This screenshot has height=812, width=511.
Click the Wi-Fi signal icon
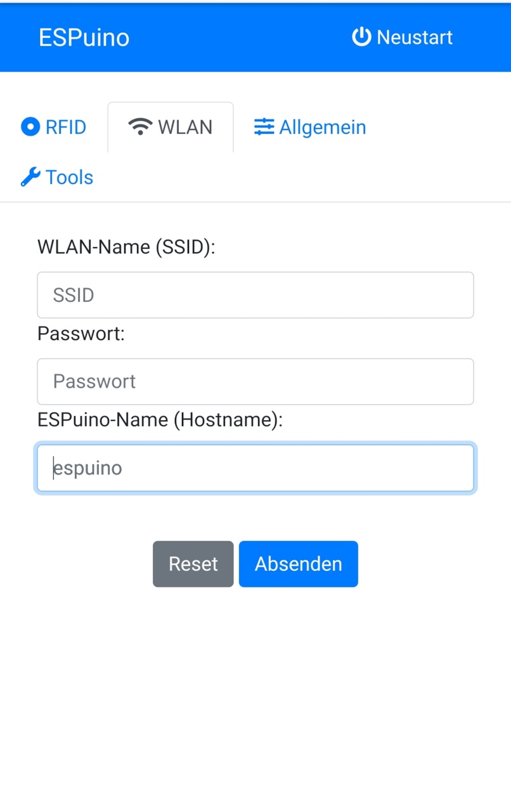pos(139,127)
